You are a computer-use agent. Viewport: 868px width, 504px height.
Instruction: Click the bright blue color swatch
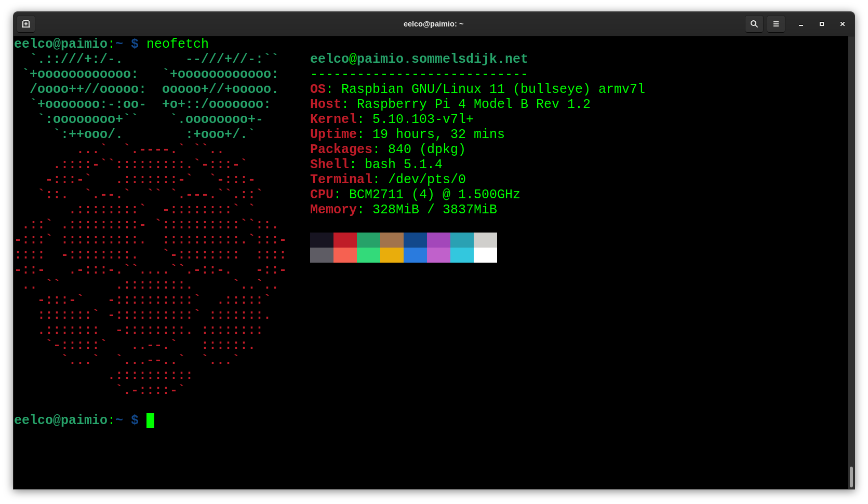(x=415, y=255)
